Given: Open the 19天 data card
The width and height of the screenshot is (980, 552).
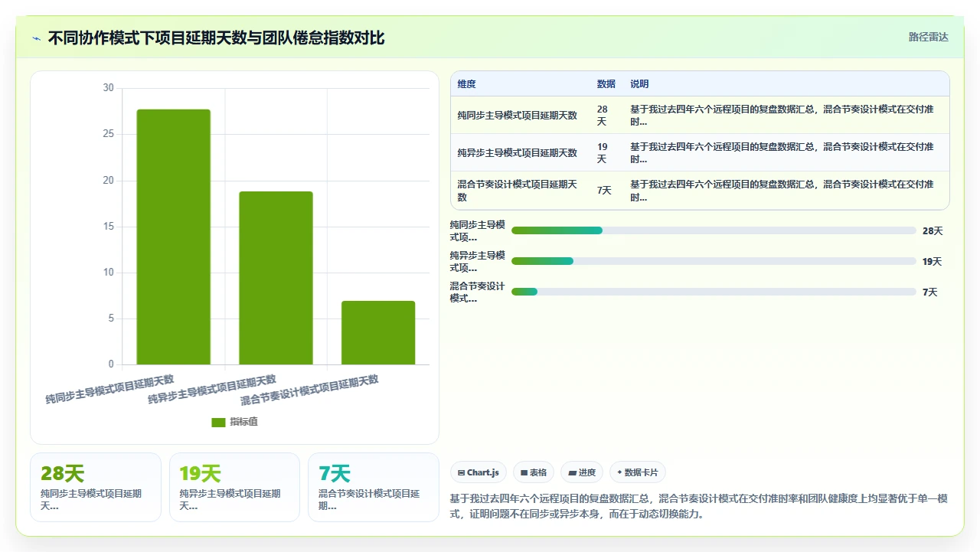Looking at the screenshot, I should [x=234, y=488].
